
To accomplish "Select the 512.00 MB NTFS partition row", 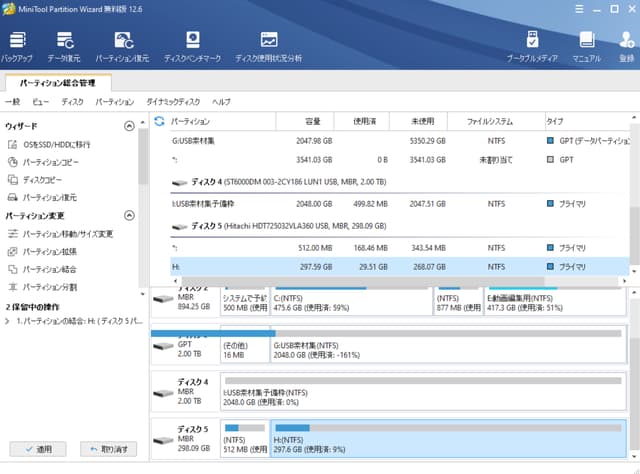I will coord(400,248).
